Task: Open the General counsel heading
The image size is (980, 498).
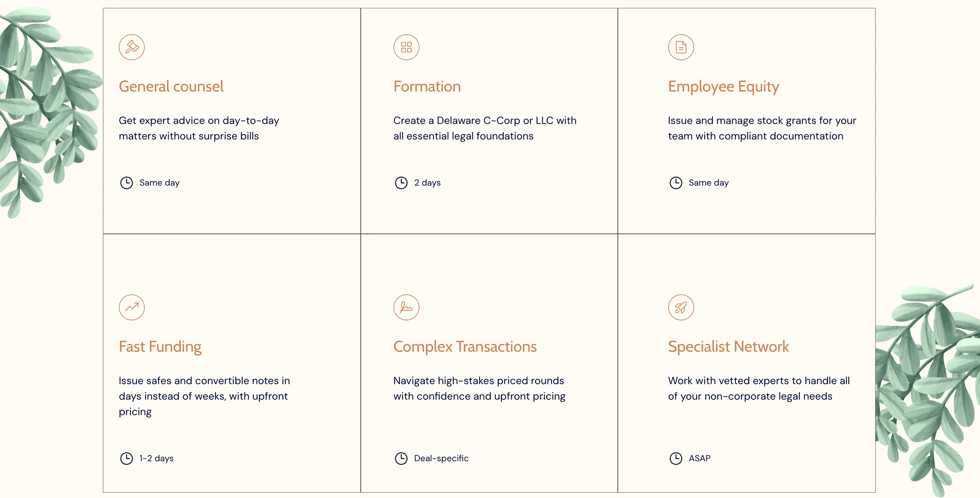Action: (x=171, y=86)
